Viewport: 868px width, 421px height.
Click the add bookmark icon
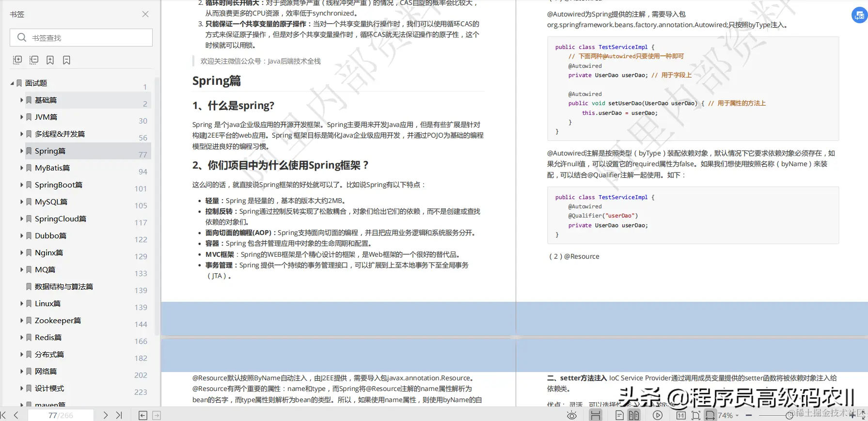click(50, 60)
